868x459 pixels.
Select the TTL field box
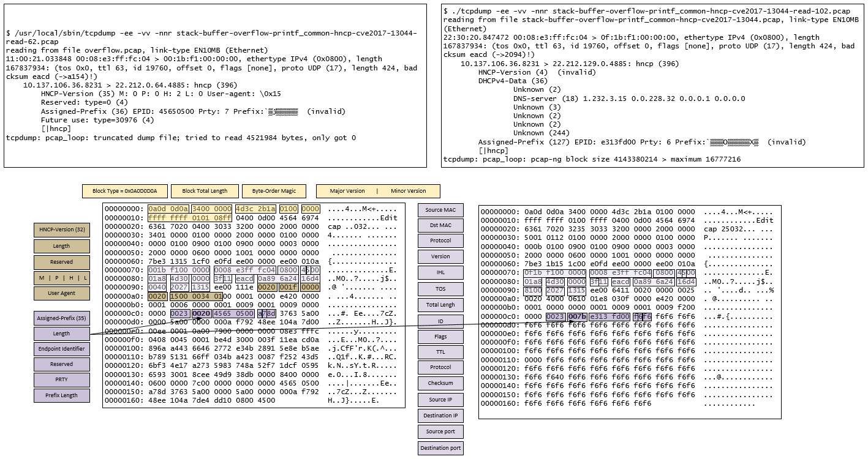440,352
